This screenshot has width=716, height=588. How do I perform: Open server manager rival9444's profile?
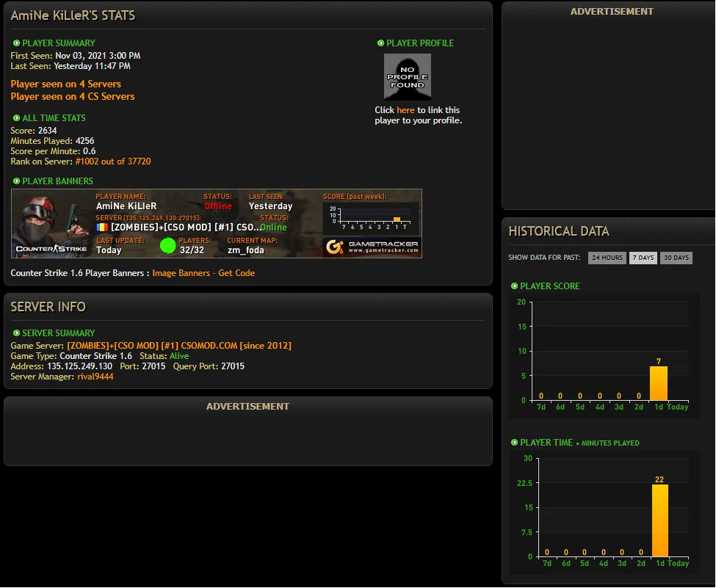point(95,377)
